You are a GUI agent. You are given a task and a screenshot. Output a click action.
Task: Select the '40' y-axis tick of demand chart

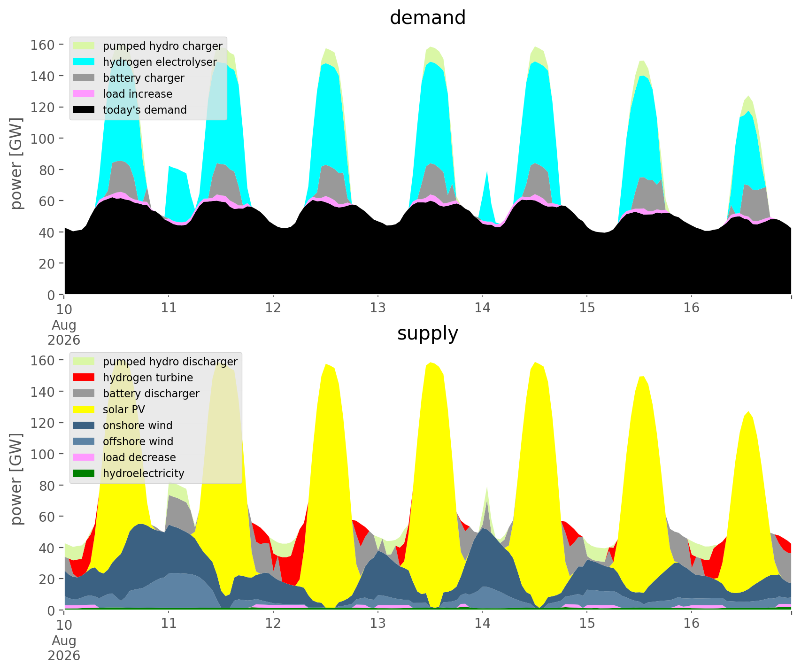coord(47,232)
